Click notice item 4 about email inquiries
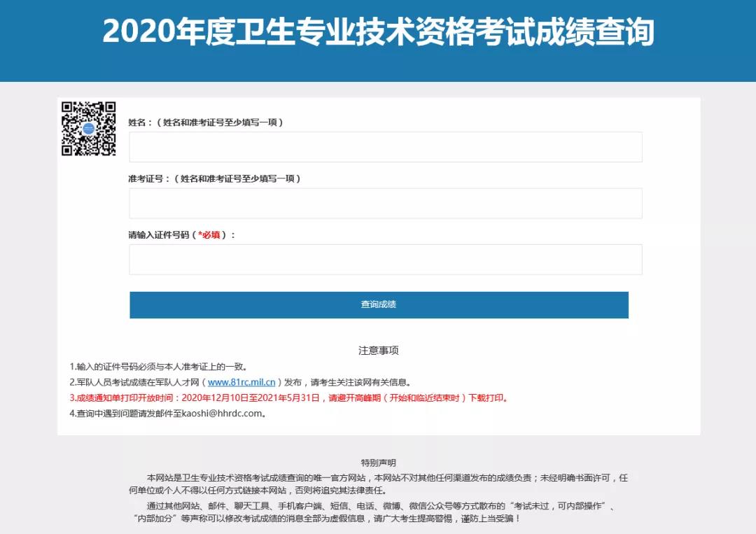756x534 pixels. pyautogui.click(x=167, y=414)
